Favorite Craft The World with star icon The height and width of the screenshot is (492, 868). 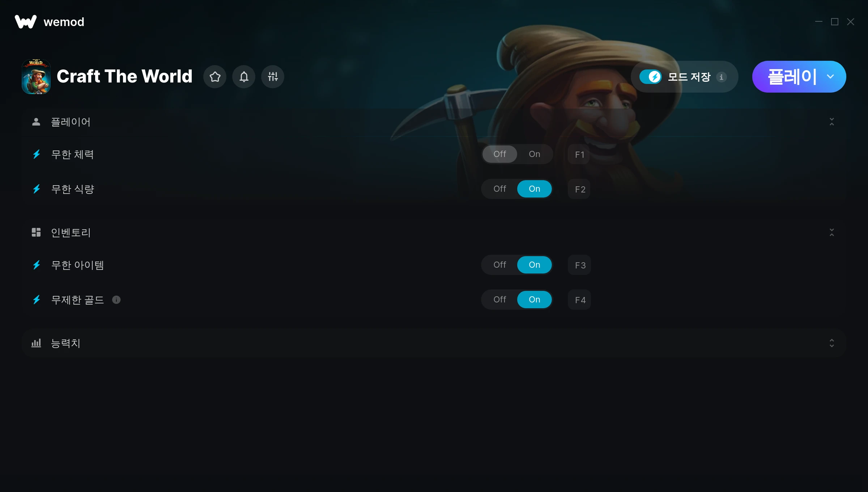point(215,77)
